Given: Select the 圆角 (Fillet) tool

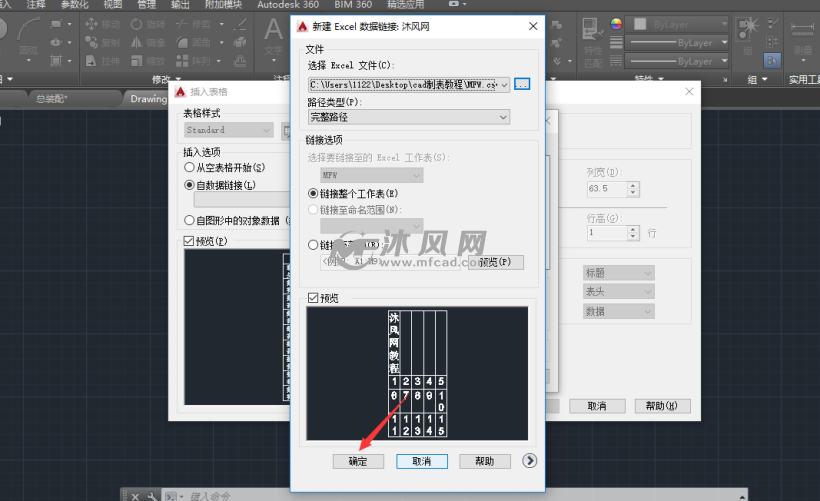Looking at the screenshot, I should pos(193,42).
